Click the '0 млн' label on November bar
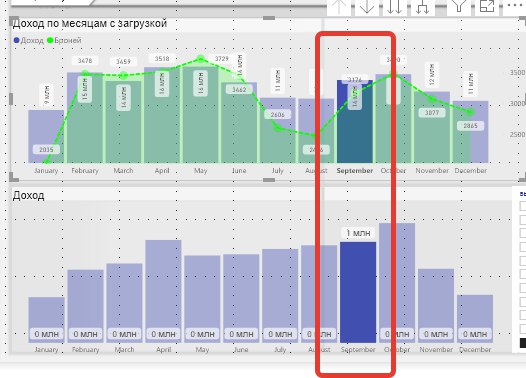The image size is (526, 378). pyautogui.click(x=436, y=334)
